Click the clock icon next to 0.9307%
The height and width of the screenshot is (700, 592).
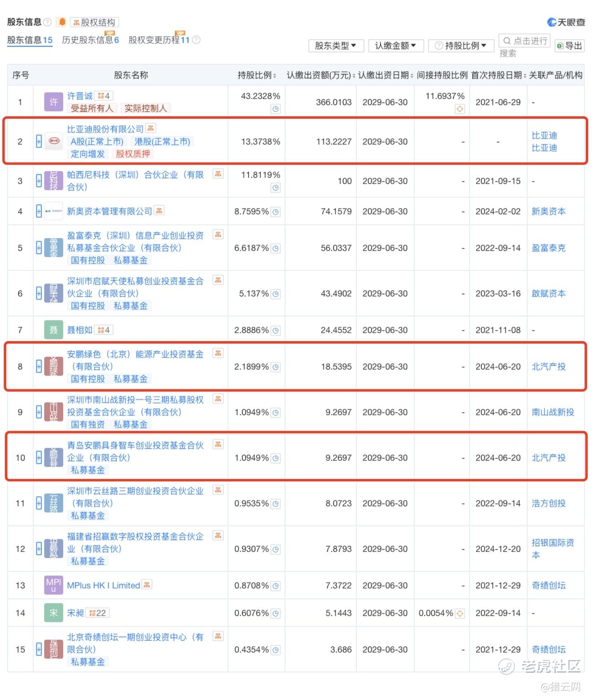(276, 549)
